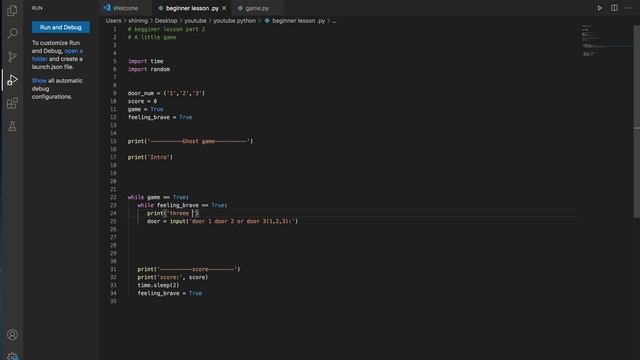Click the 'import random' line of code

pos(149,69)
